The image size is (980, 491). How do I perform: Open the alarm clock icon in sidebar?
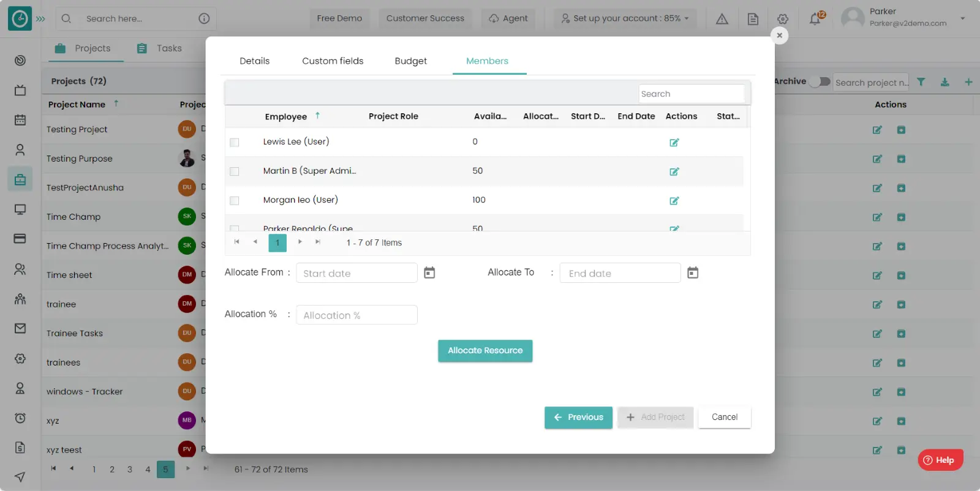[20, 418]
